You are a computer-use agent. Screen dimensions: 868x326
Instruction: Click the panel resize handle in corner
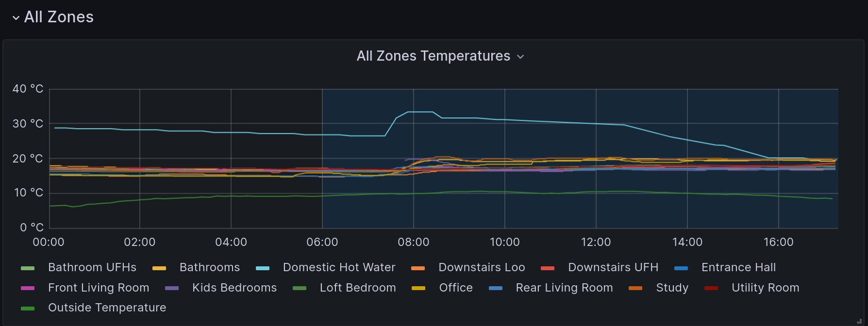point(859,321)
